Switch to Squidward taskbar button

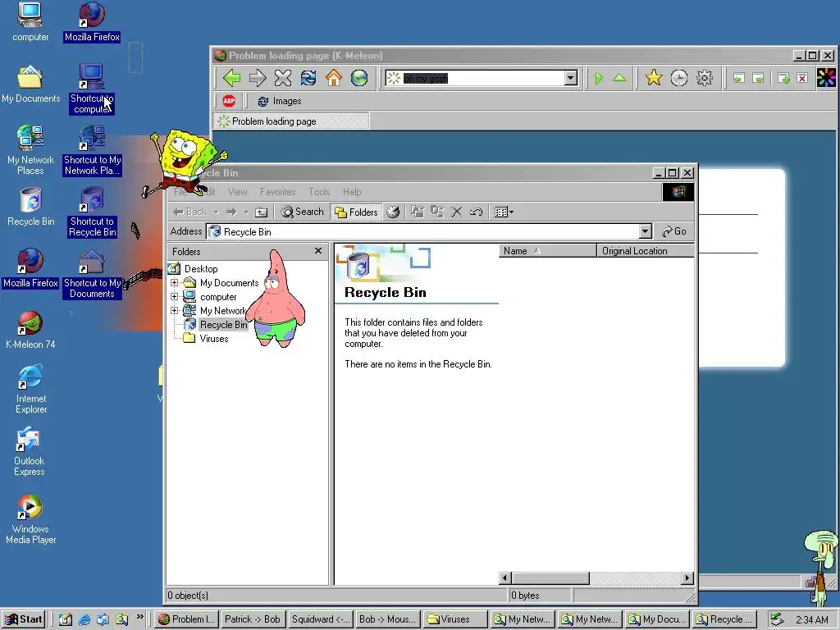click(320, 619)
